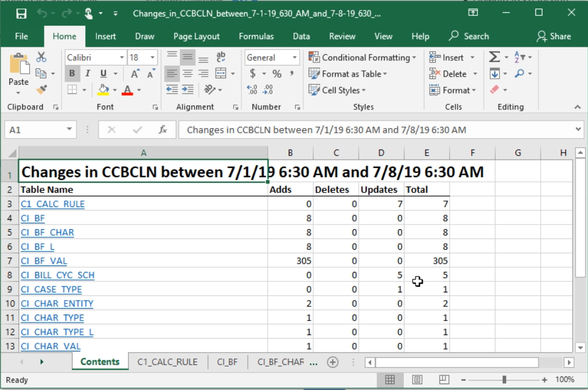Image resolution: width=588 pixels, height=390 pixels.
Task: Toggle Align Left alignment
Action: pos(172,74)
